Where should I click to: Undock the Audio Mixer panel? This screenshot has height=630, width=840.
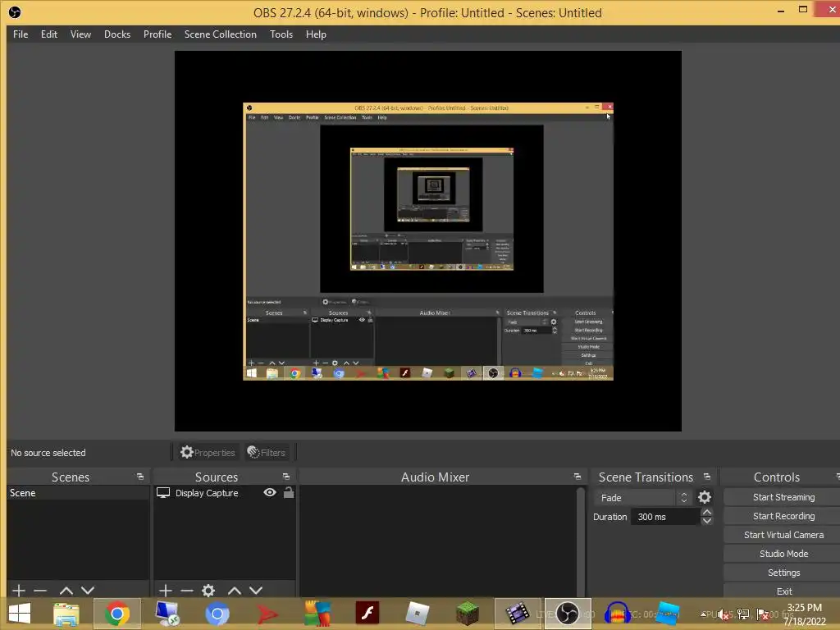tap(577, 477)
